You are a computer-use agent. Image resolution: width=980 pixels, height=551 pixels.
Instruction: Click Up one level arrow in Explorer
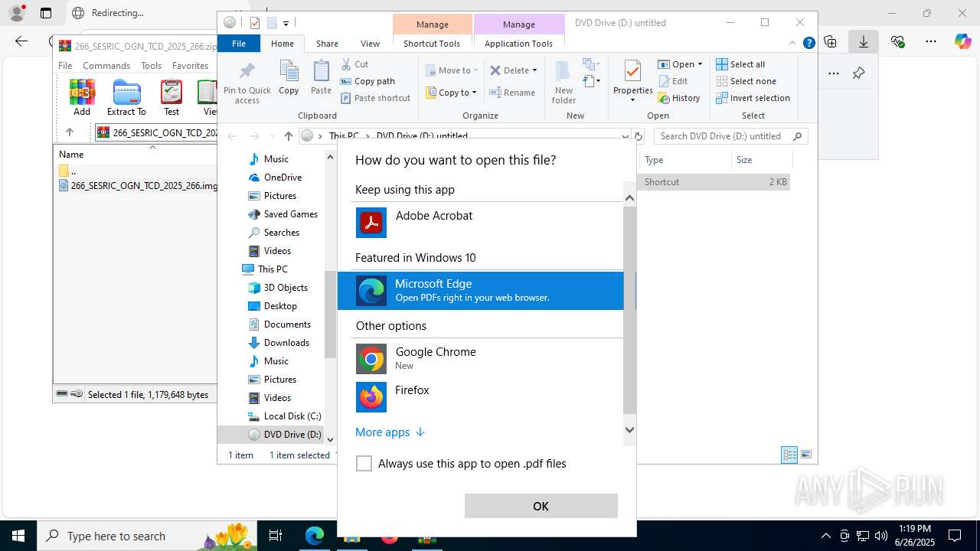click(288, 136)
